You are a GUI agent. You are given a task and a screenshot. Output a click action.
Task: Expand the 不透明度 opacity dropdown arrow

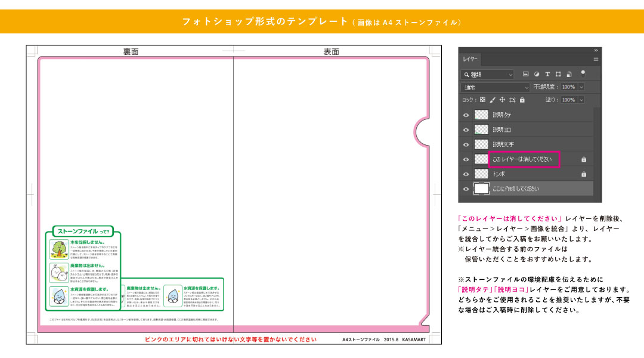[581, 87]
